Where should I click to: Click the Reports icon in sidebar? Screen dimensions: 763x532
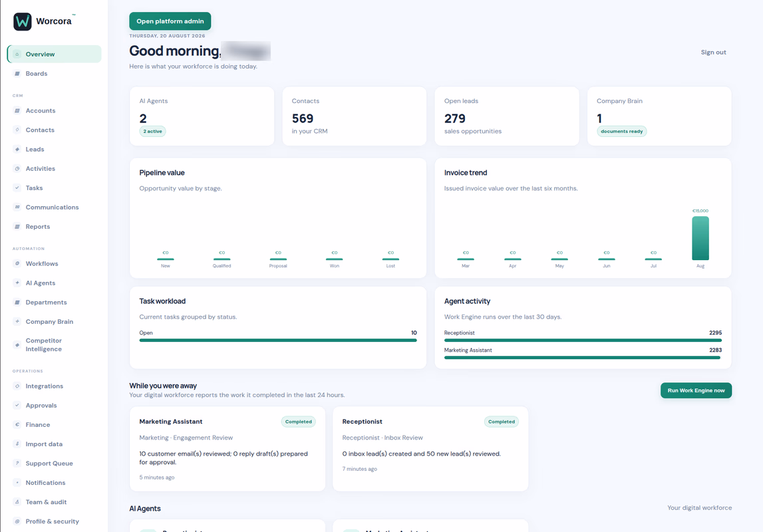coord(17,227)
